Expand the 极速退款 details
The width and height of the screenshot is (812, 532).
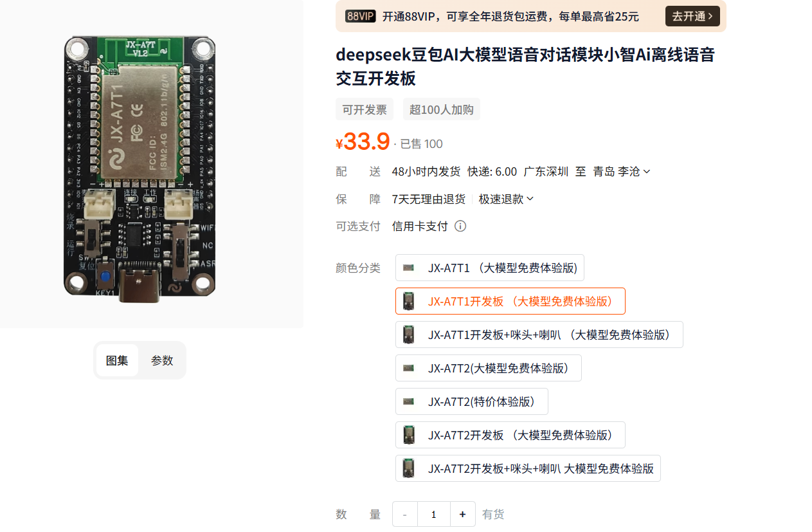tap(501, 199)
